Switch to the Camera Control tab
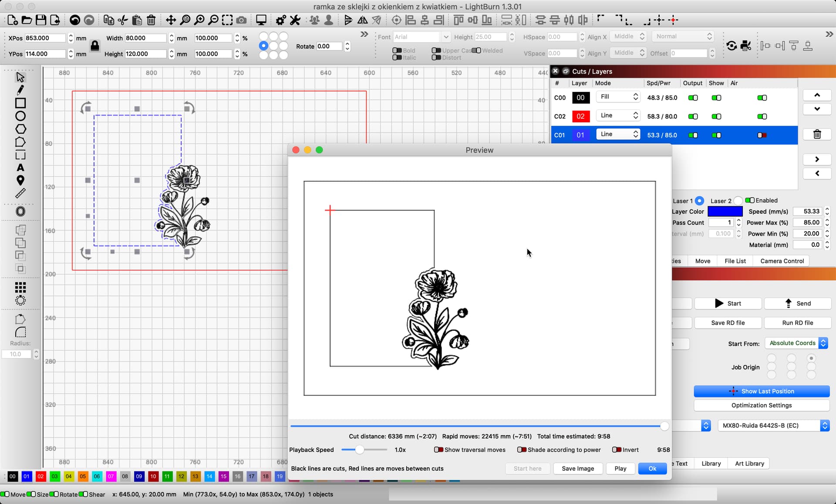This screenshot has height=504, width=836. 782,261
